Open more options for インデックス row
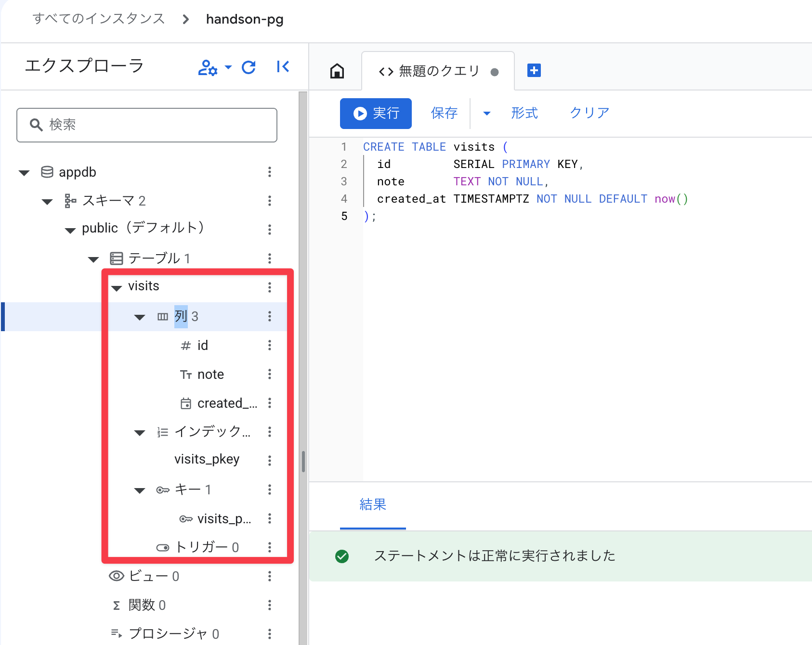 coord(270,432)
